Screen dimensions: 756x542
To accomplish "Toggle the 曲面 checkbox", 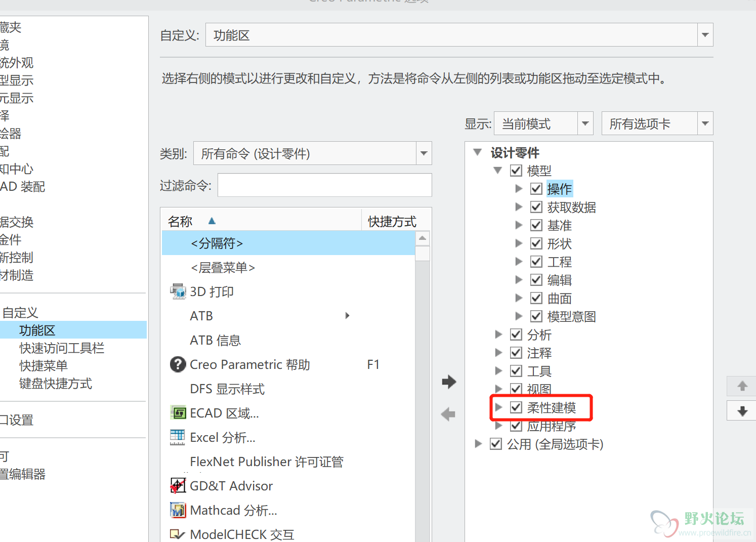I will point(536,298).
